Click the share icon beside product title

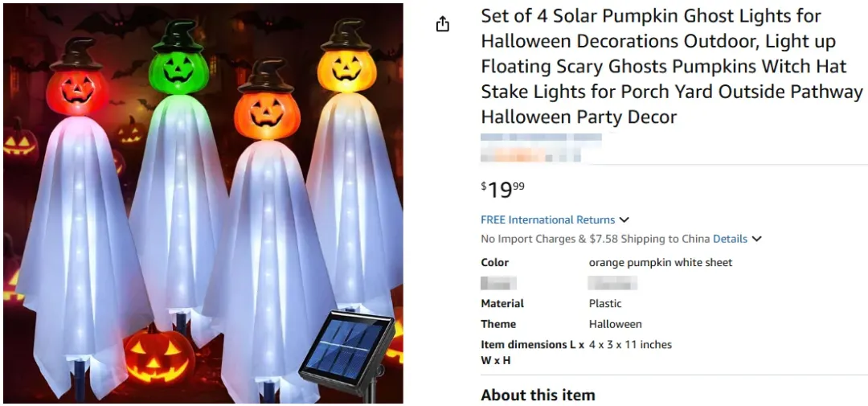[x=442, y=24]
